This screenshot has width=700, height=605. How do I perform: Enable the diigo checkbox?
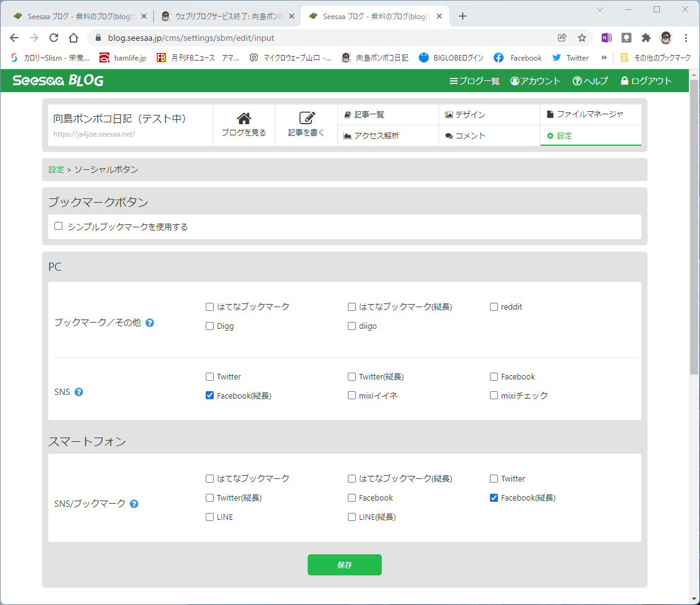click(352, 326)
